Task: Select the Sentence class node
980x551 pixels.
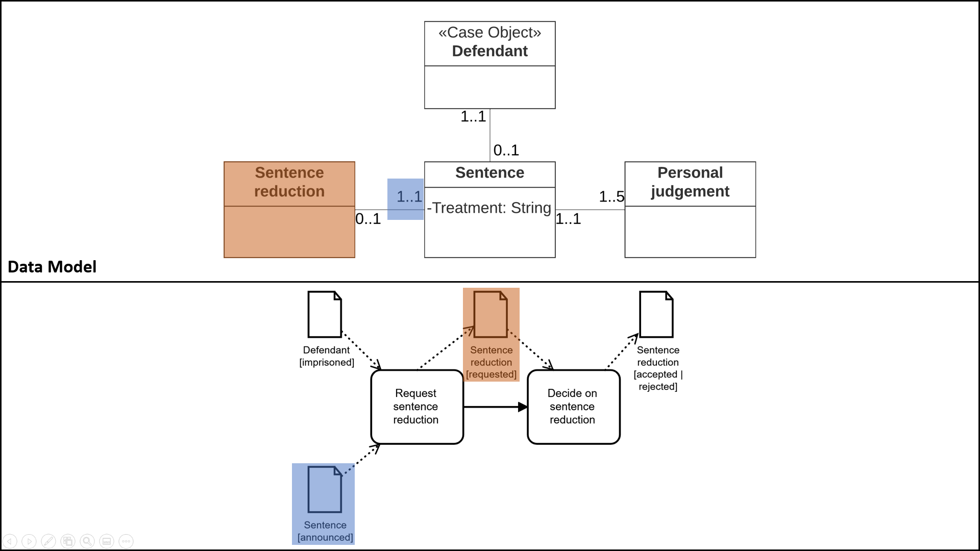Action: (x=489, y=209)
